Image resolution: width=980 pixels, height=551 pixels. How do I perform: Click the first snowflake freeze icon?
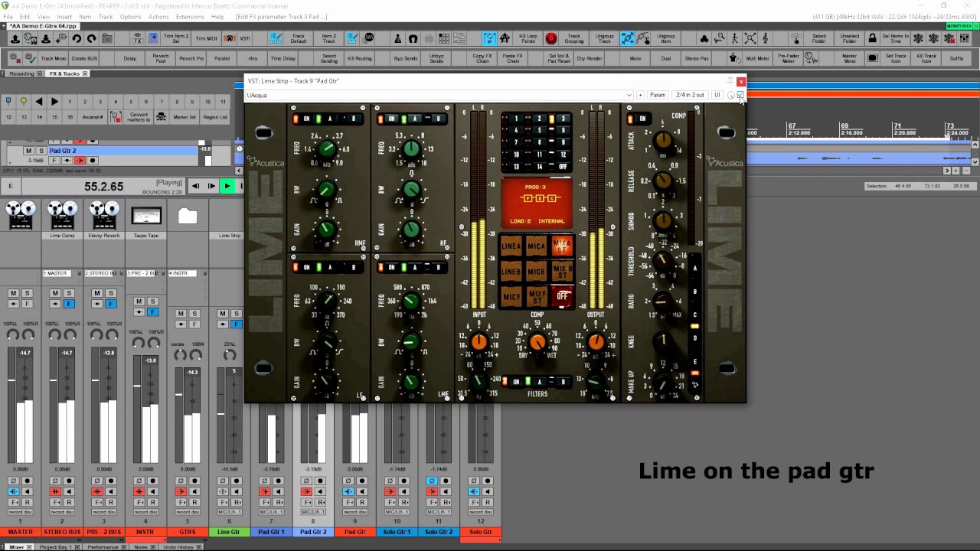click(x=918, y=38)
